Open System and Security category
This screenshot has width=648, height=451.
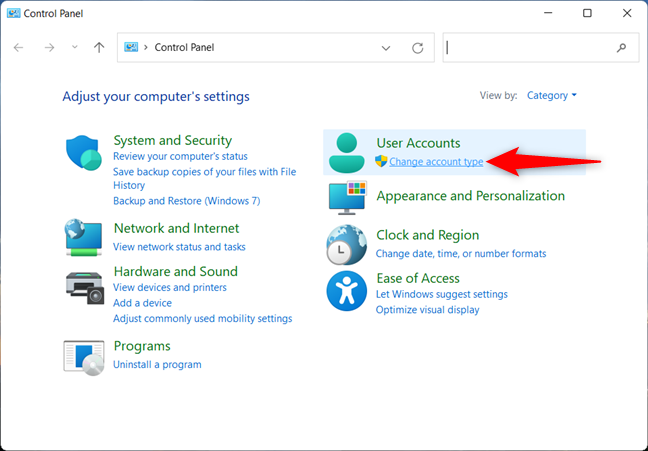(x=172, y=141)
